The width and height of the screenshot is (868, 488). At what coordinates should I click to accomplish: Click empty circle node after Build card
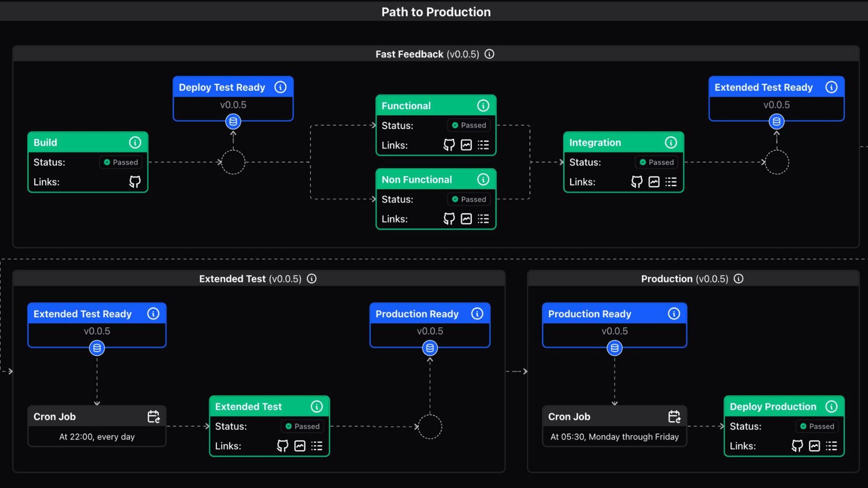coord(233,162)
